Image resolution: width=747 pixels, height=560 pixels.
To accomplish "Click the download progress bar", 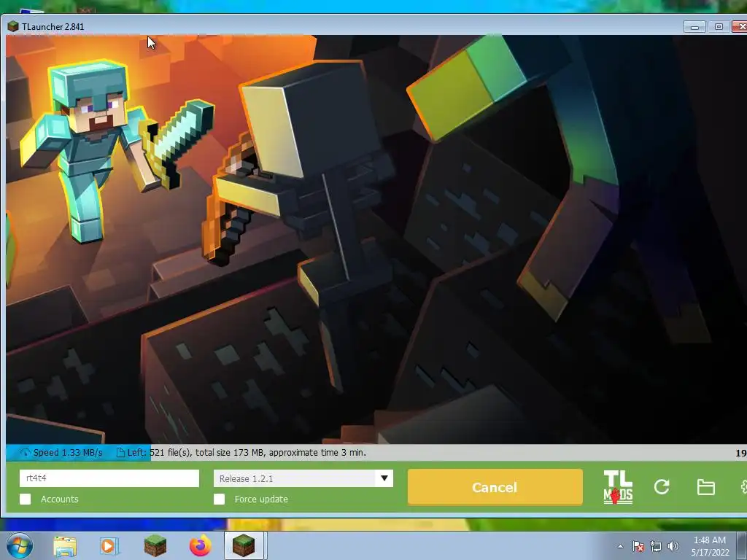I will [x=376, y=453].
